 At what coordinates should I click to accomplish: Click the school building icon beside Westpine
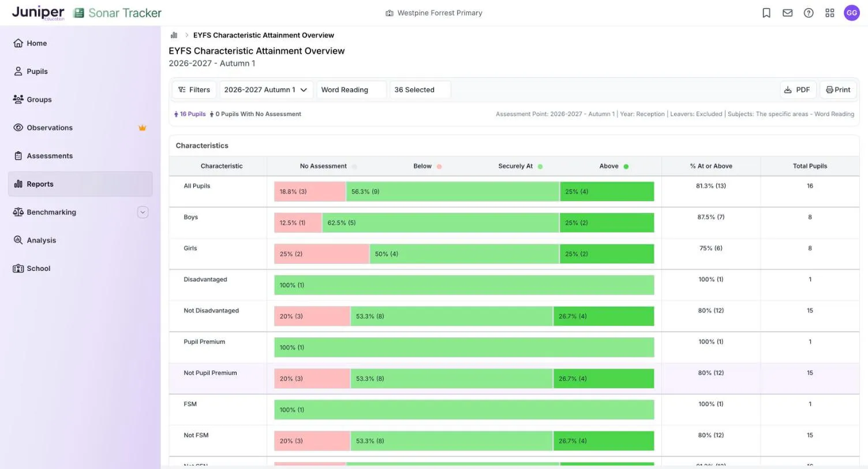(390, 13)
